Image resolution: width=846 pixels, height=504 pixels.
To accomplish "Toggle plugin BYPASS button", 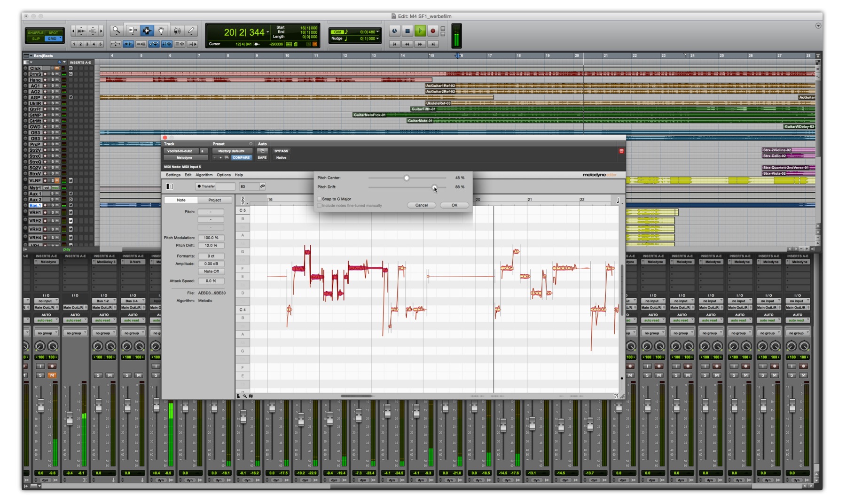I will pyautogui.click(x=281, y=151).
